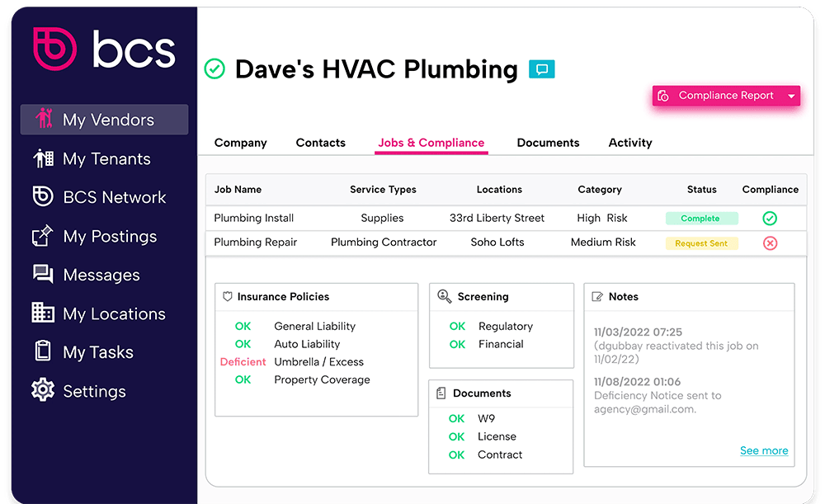Click the BCS logo in the sidebar
Image resolution: width=825 pixels, height=504 pixels.
coord(103,49)
